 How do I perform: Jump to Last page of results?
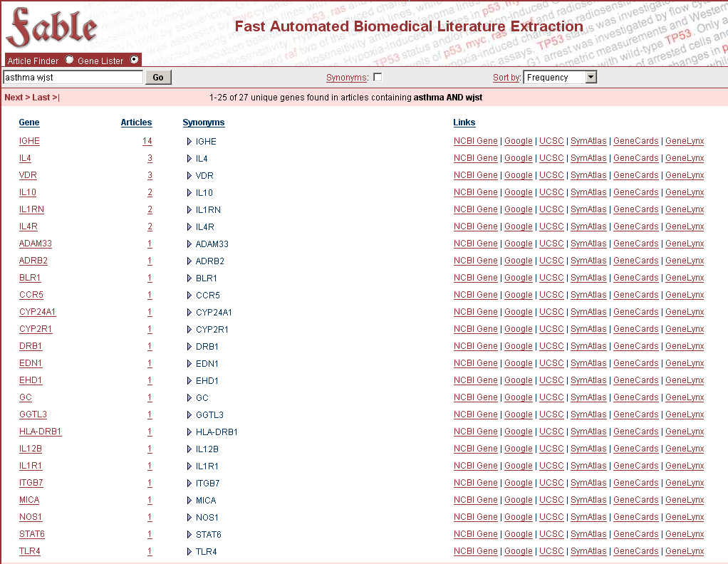click(45, 98)
